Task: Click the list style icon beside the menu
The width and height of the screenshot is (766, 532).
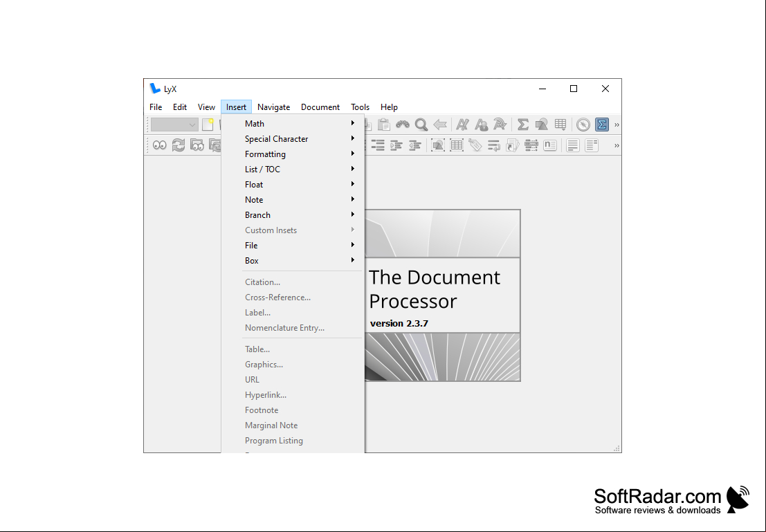Action: tap(378, 145)
